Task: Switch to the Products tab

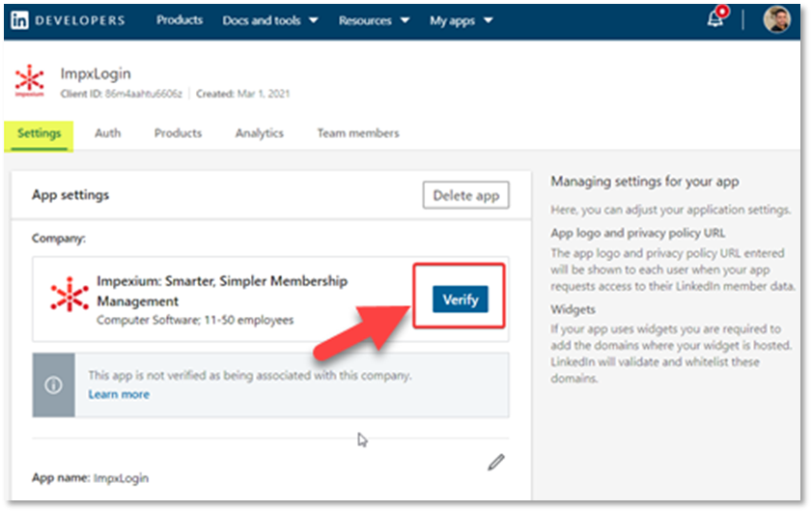Action: pyautogui.click(x=179, y=133)
